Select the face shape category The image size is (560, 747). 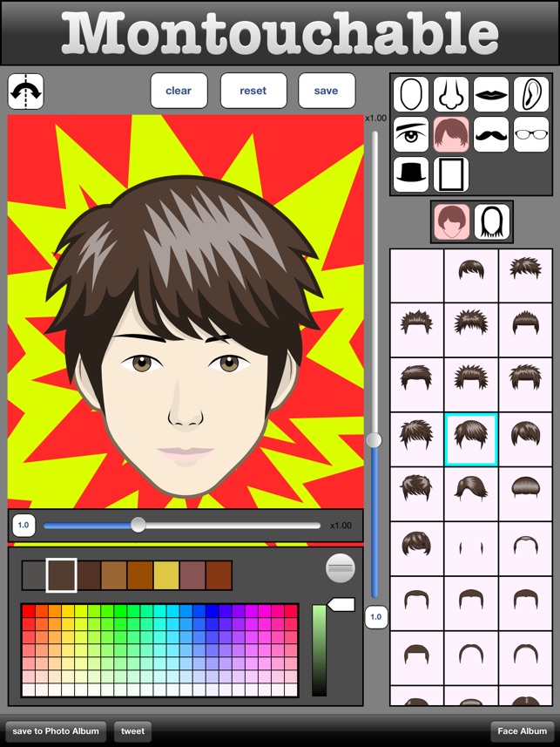pyautogui.click(x=411, y=94)
